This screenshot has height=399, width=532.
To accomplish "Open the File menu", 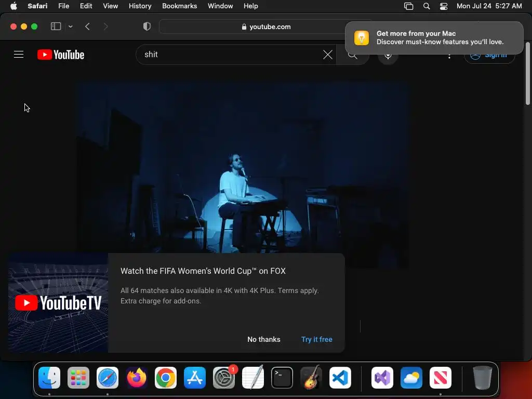I will click(x=63, y=6).
